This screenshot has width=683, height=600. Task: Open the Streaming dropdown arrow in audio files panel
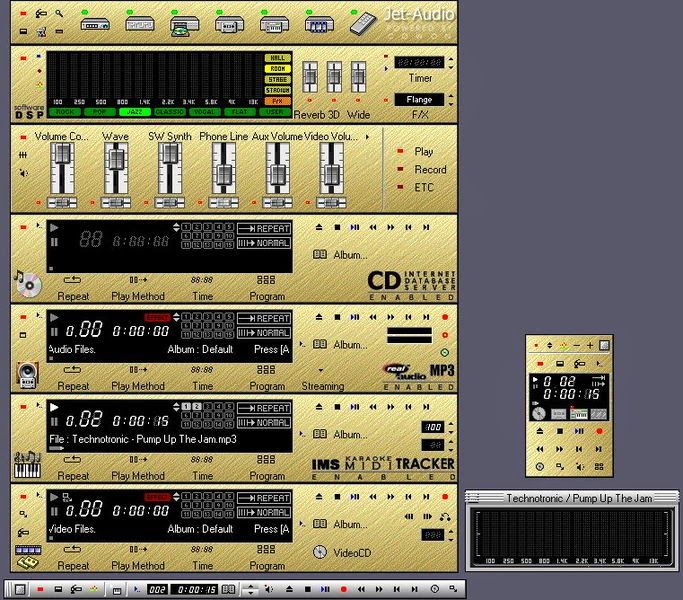321,370
